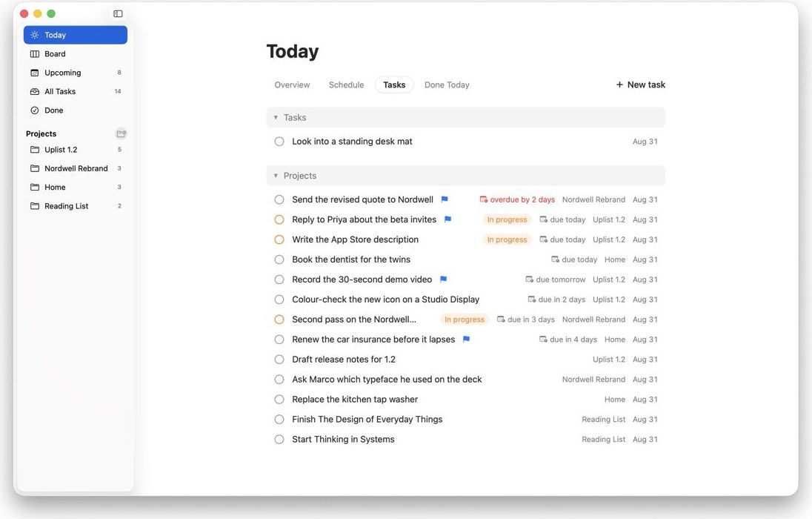Viewport: 812px width, 519px height.
Task: Click due-date calendar icon on Book the dentist row
Action: pyautogui.click(x=555, y=259)
